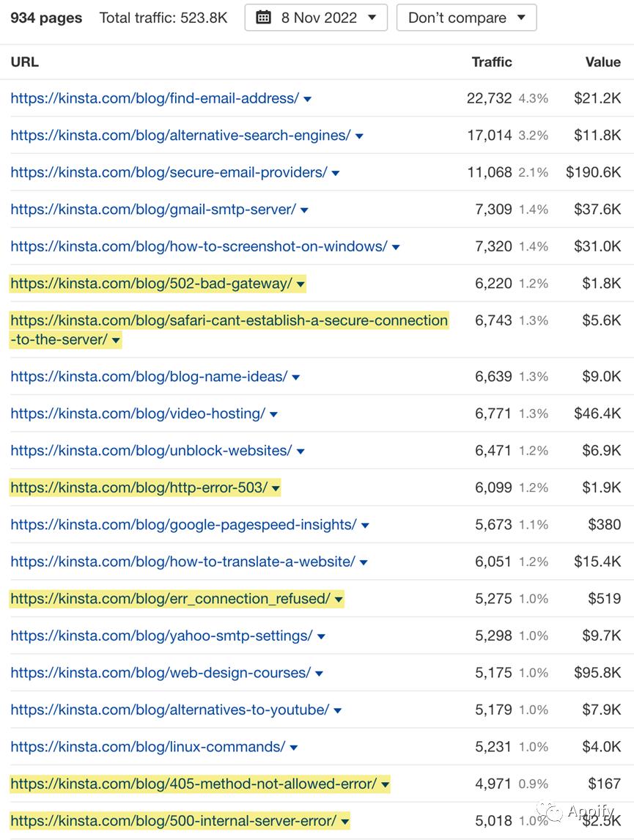Expand arrow next to blog-name-ideas URL
634x840 pixels.
(296, 377)
